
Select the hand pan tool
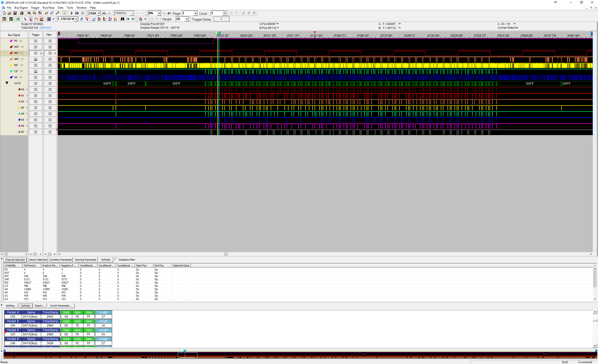click(36, 19)
